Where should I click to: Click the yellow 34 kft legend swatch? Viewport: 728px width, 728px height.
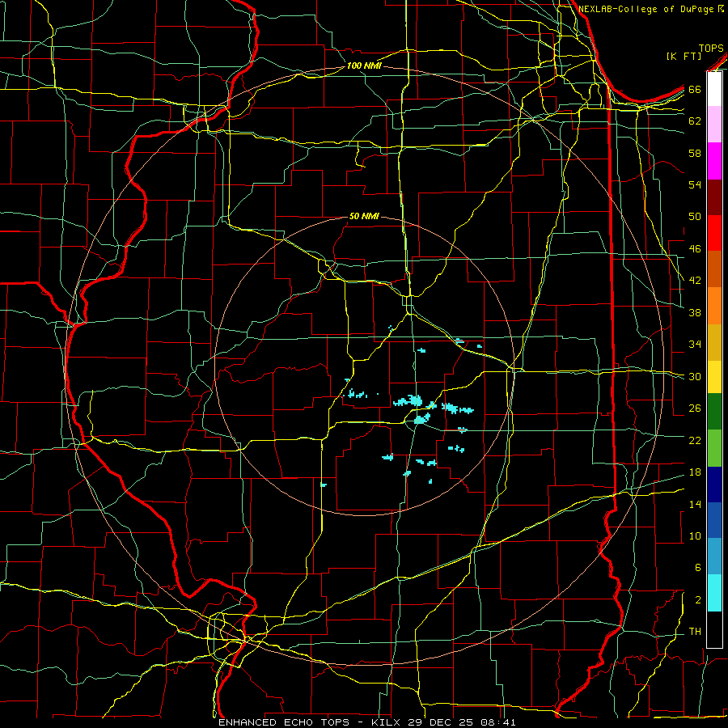(714, 377)
